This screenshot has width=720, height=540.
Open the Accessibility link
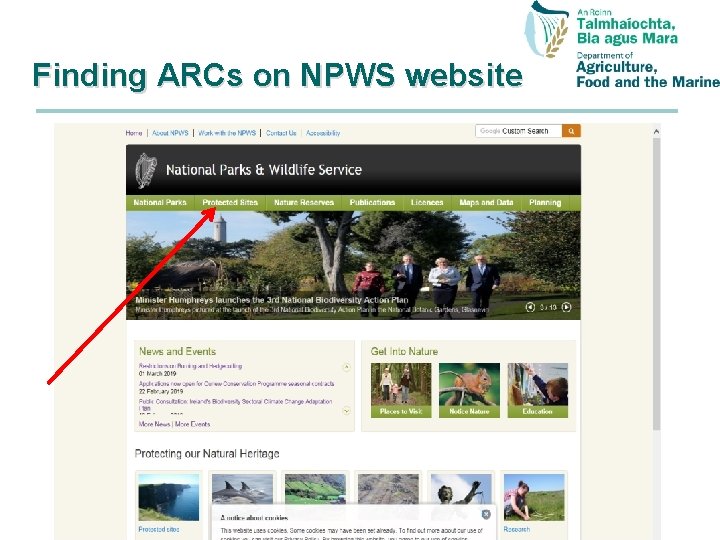pos(323,133)
